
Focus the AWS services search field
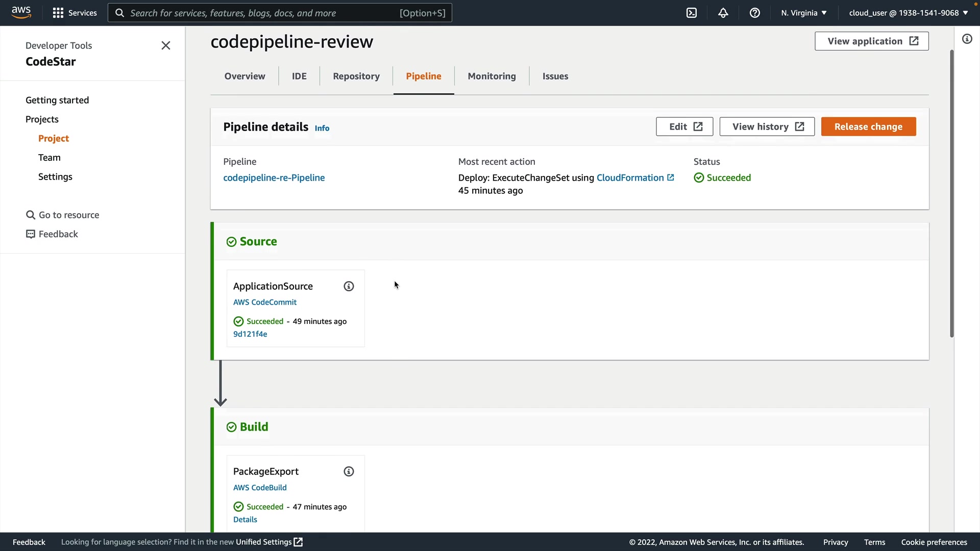tap(280, 13)
